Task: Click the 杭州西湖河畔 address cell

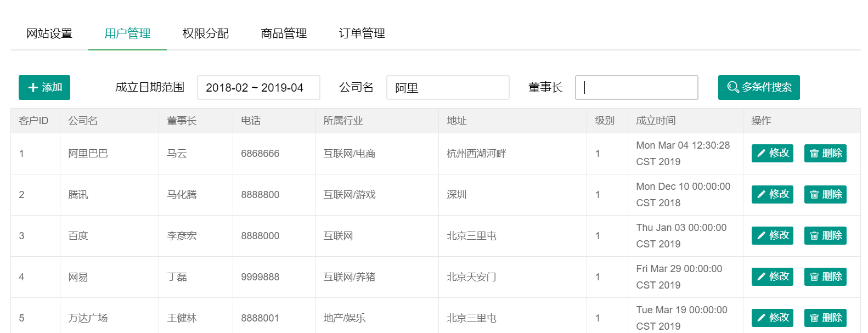Action: tap(513, 154)
